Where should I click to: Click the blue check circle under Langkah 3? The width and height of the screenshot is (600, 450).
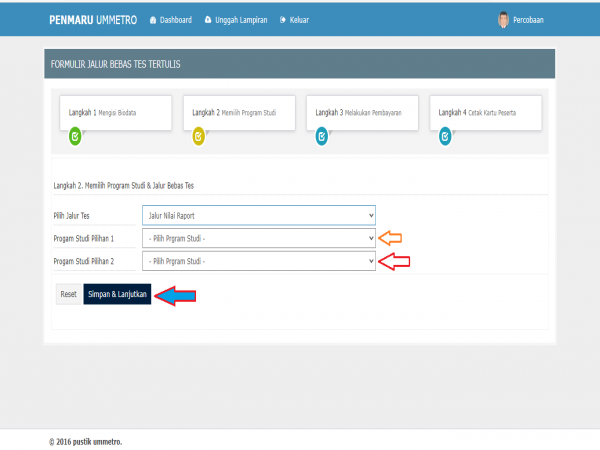[x=321, y=137]
